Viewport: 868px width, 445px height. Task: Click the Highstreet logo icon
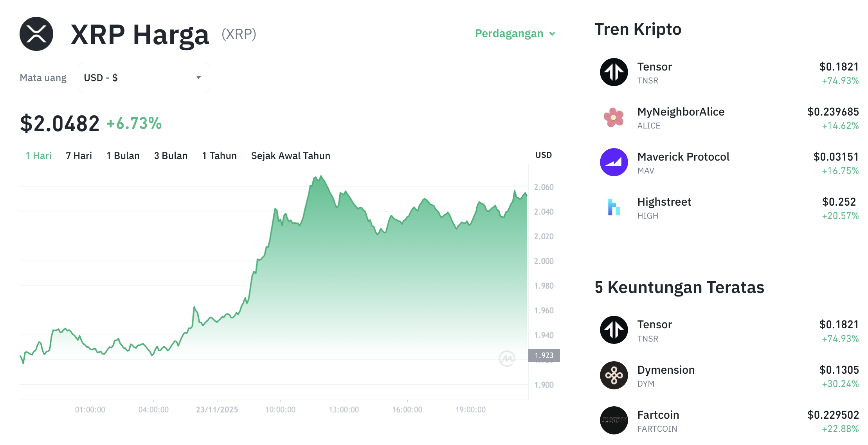[614, 207]
